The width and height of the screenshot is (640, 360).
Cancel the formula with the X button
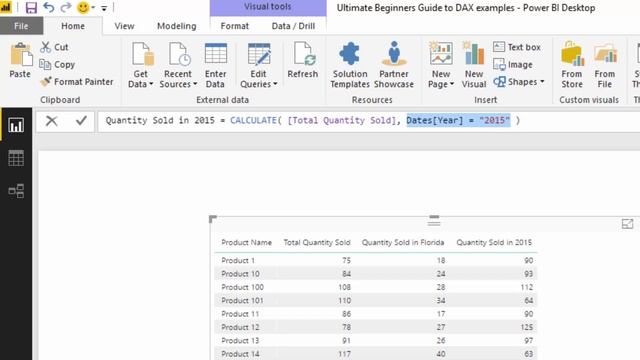[x=51, y=121]
